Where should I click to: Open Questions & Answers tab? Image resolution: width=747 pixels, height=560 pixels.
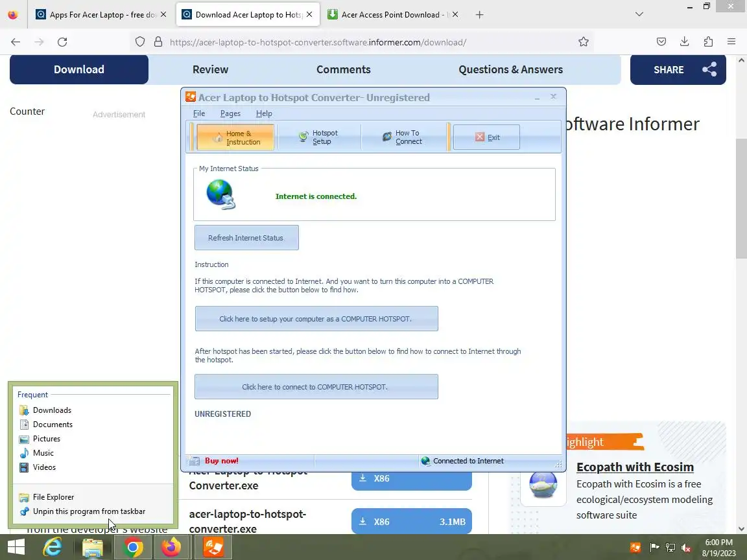pos(511,69)
